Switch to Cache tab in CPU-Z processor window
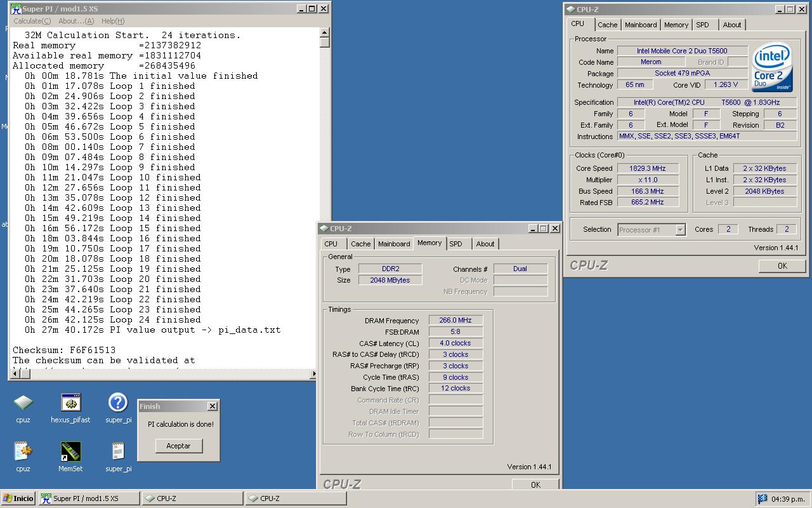Screen dimensions: 812x508 tap(607, 25)
